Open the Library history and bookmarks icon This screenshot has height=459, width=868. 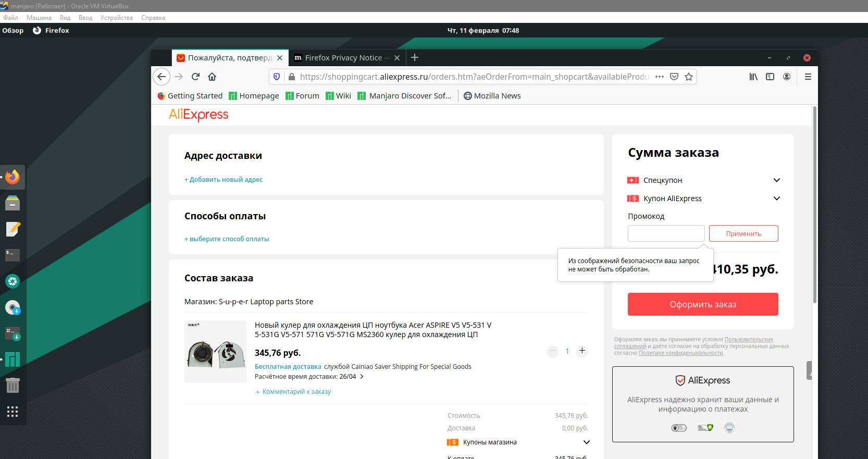tap(753, 77)
